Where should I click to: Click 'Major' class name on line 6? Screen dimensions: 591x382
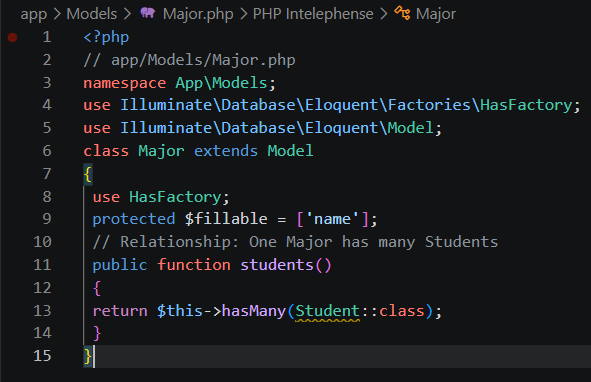[x=161, y=151]
